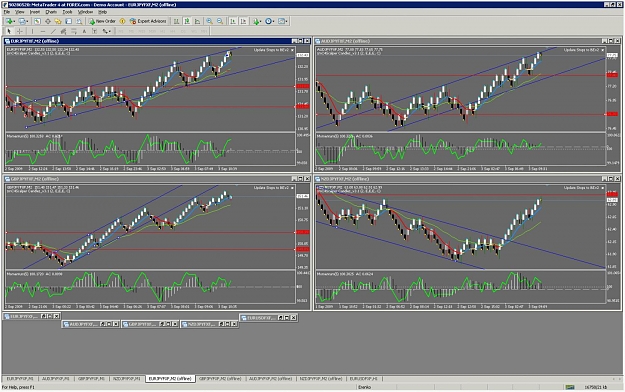Toggle the Expert Advisors button
This screenshot has height=392, width=625.
click(148, 21)
